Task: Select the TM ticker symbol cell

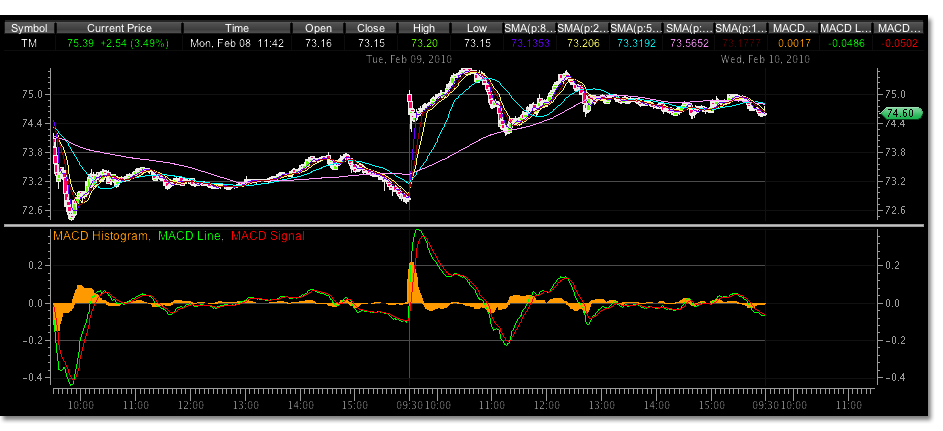Action: [27, 44]
